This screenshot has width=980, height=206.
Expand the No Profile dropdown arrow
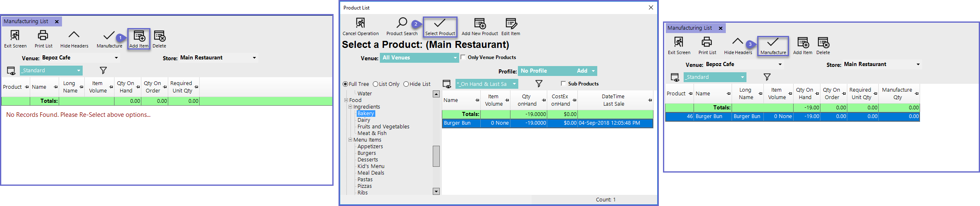tap(594, 71)
